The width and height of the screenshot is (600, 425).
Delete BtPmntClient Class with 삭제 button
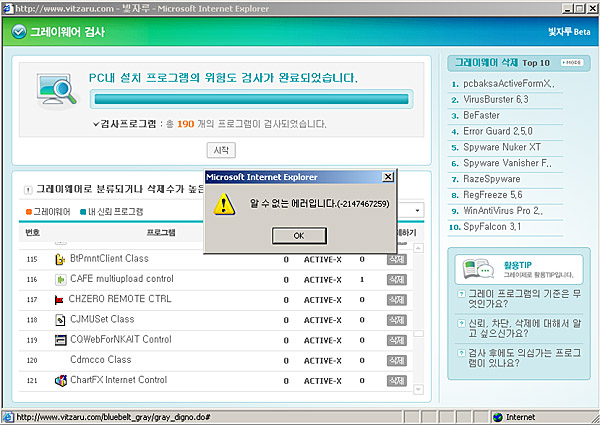click(x=396, y=259)
